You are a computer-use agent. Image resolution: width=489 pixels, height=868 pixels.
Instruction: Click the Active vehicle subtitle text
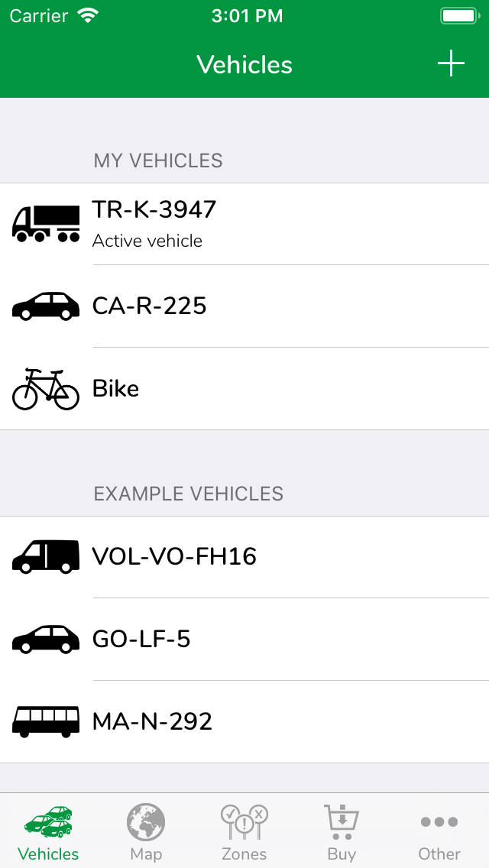coord(147,241)
